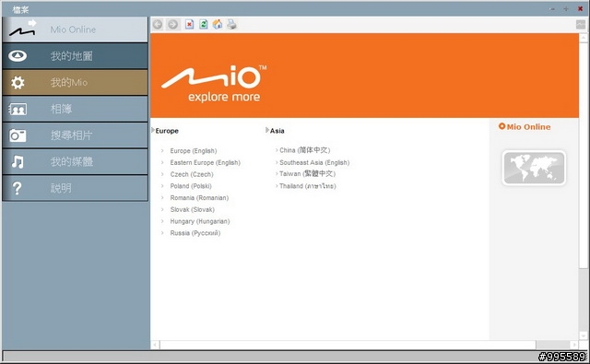This screenshot has height=364, width=590.
Task: Click the eye icon beside 我的地圖
Action: pos(18,56)
